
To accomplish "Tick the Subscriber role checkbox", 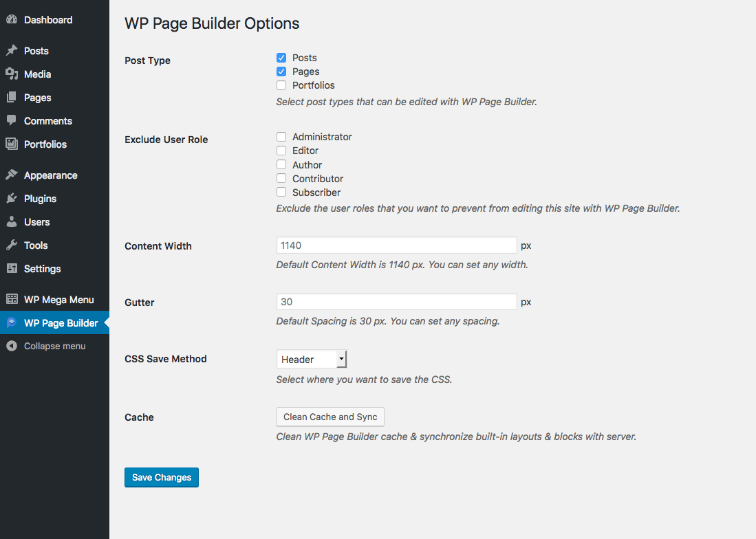I will tap(281, 192).
